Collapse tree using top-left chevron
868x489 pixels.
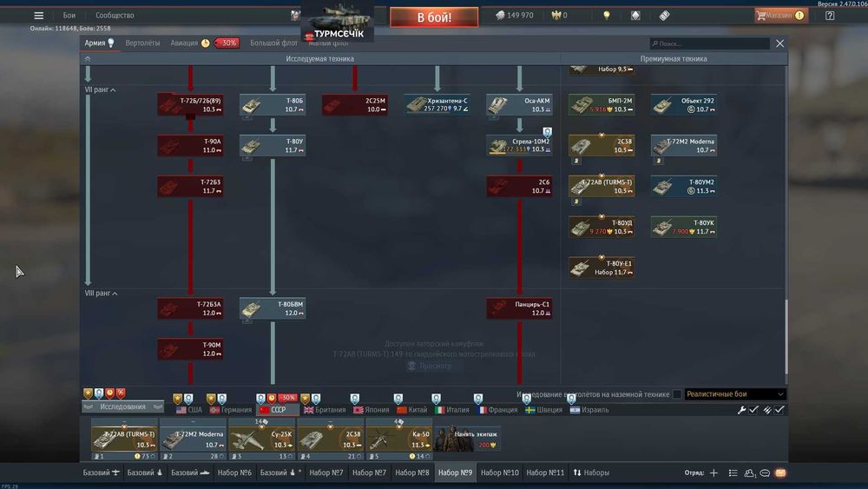click(88, 59)
